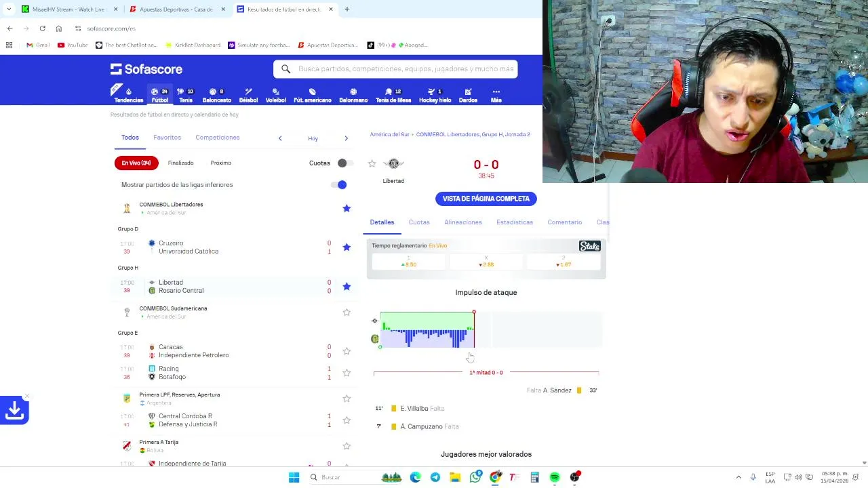Open the Alineaciones tab
Image resolution: width=868 pixels, height=488 pixels.
pyautogui.click(x=463, y=222)
